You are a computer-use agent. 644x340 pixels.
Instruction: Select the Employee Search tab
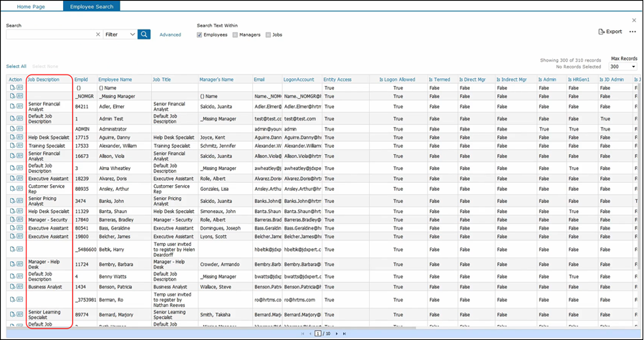[x=91, y=6]
